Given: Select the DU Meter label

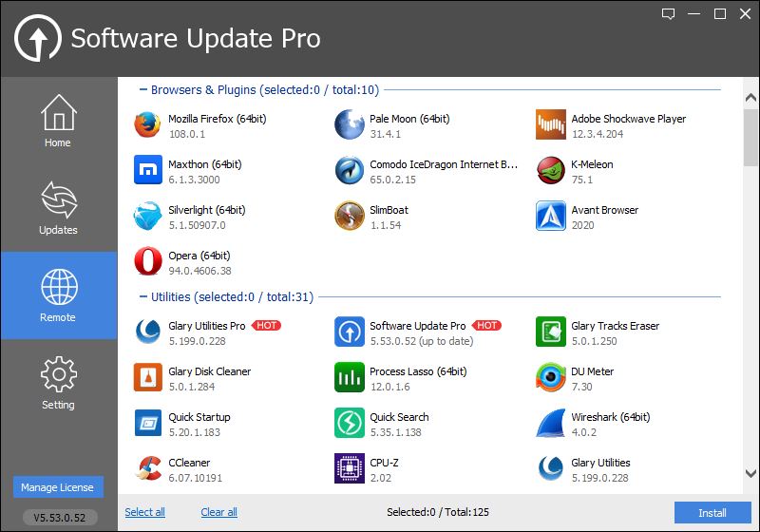Looking at the screenshot, I should click(x=592, y=371).
